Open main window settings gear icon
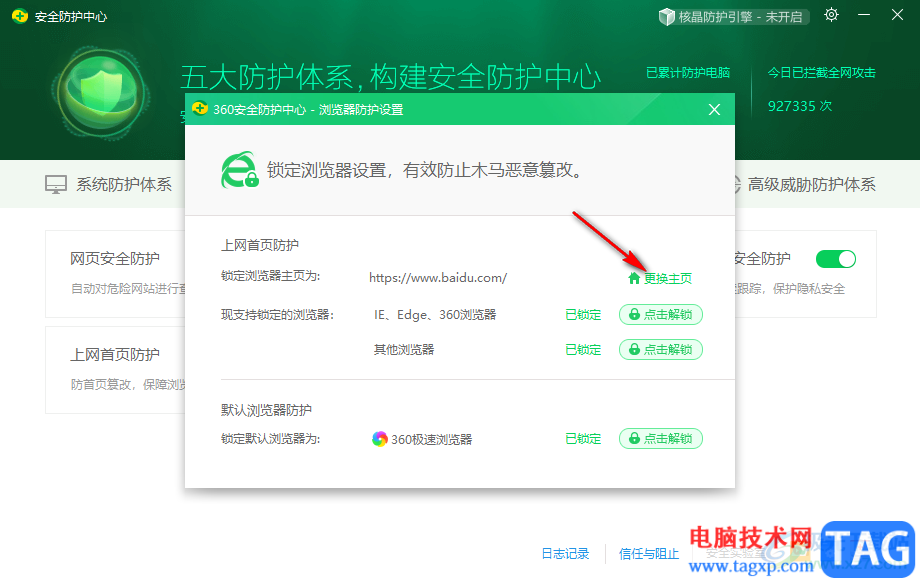This screenshot has height=580, width=920. point(831,15)
